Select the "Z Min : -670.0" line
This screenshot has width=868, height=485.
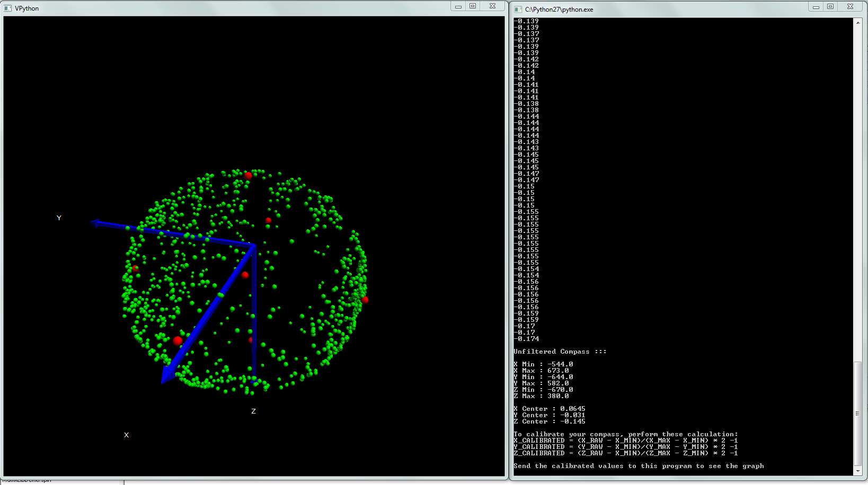tap(543, 390)
